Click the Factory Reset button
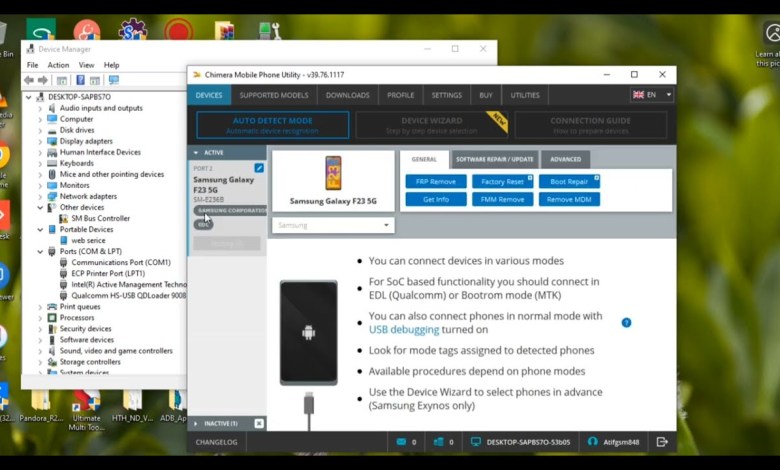 tap(502, 182)
